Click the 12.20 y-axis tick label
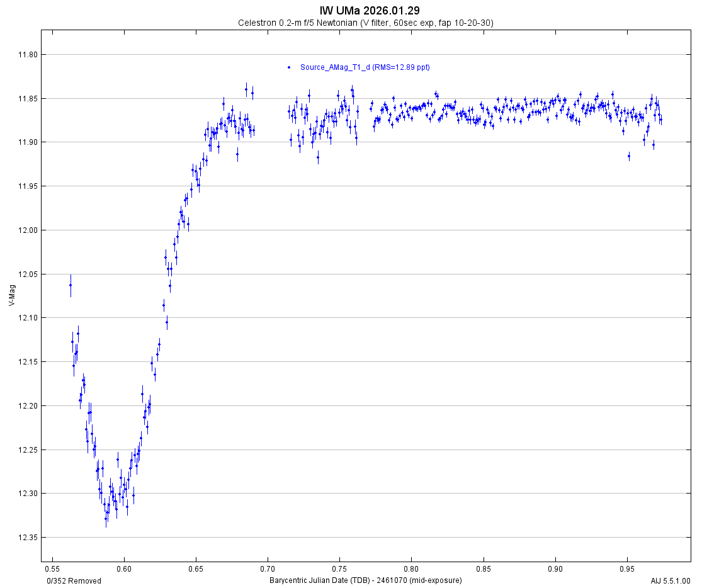The width and height of the screenshot is (702, 588). click(x=28, y=406)
